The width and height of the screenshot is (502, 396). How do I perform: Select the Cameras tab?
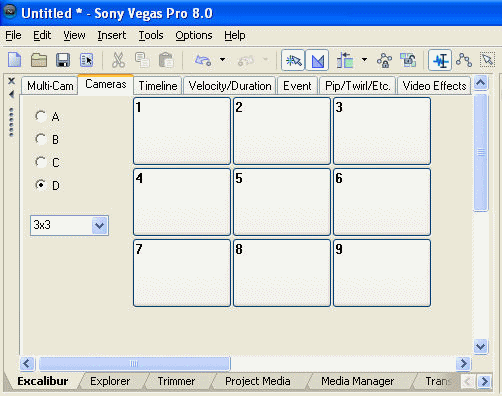pyautogui.click(x=106, y=84)
